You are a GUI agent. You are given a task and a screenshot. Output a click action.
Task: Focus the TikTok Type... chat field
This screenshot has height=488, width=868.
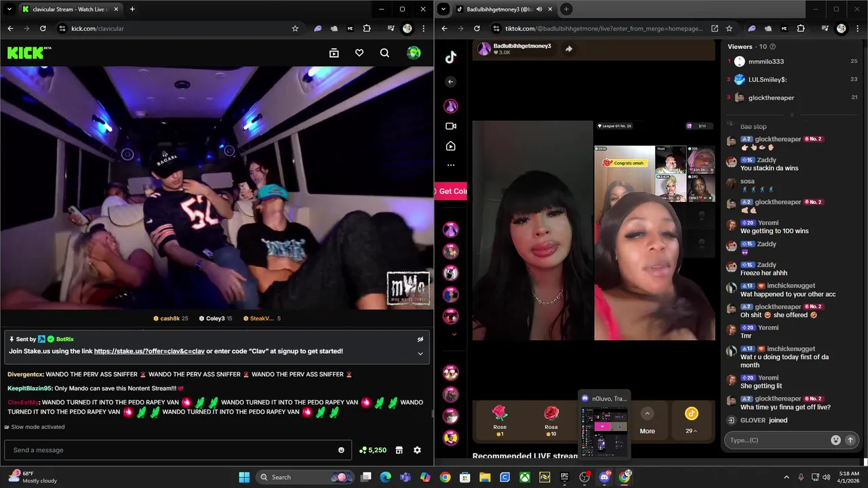(776, 440)
